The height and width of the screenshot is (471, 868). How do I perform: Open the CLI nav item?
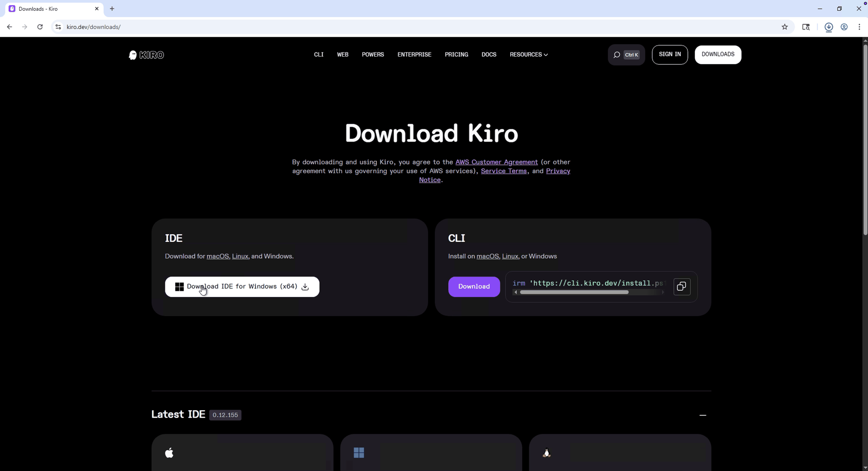pos(319,55)
